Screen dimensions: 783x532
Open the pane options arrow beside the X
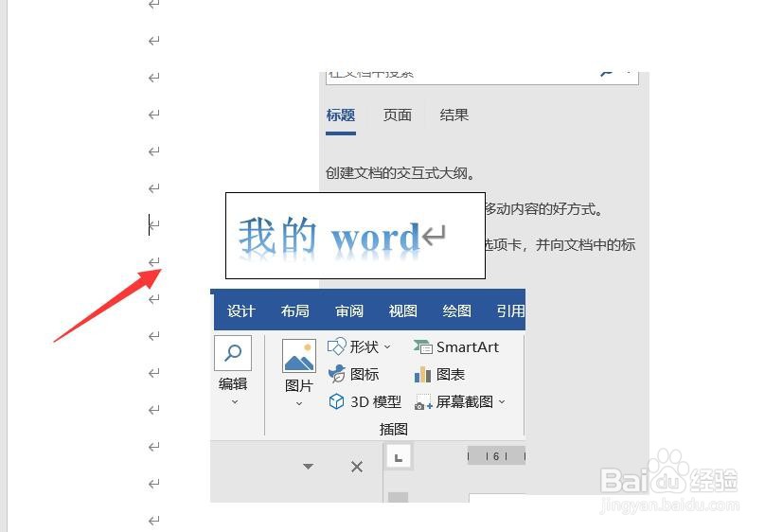point(308,467)
